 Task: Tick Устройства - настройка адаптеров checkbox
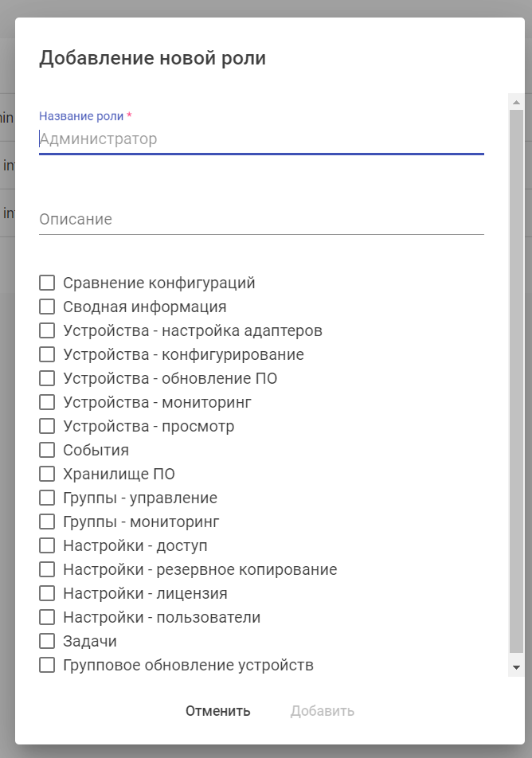(x=48, y=330)
